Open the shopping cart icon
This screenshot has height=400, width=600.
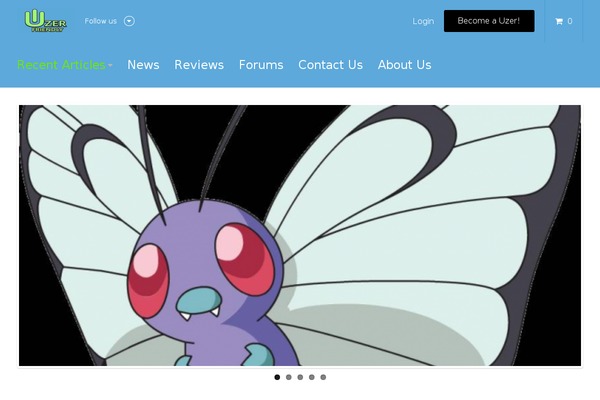[x=559, y=21]
